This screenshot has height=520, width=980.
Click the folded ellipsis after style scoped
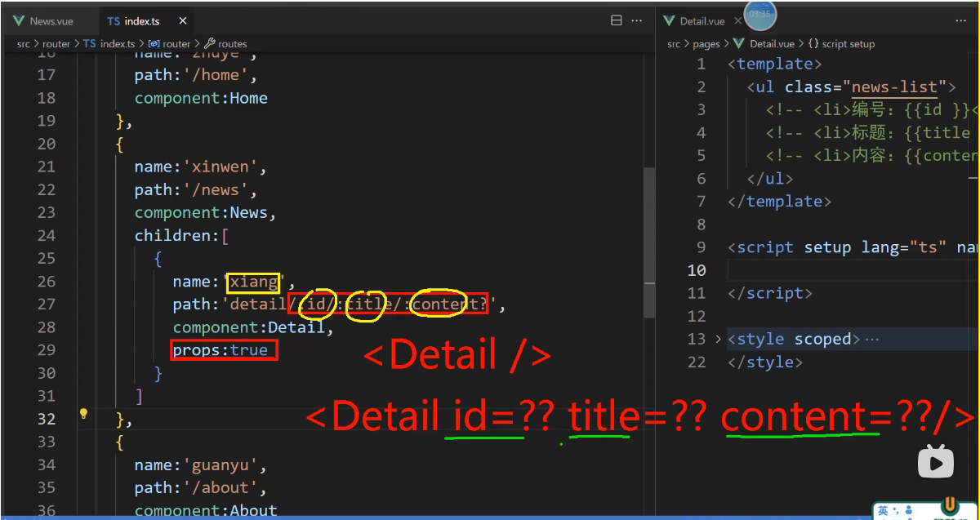click(871, 339)
